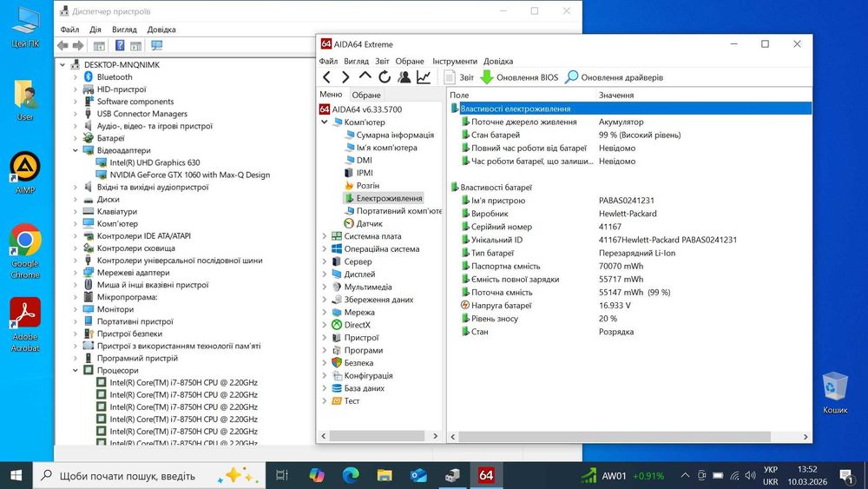Select NVIDIA GeForce GTX 1060 device entry
Image resolution: width=868 pixels, height=489 pixels.
point(189,175)
